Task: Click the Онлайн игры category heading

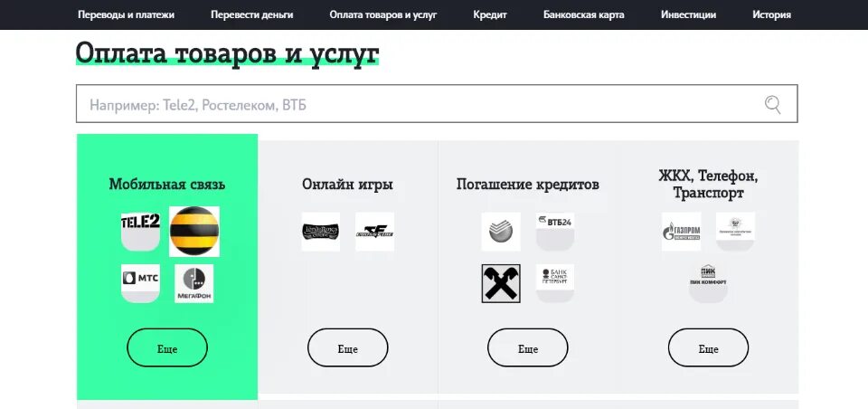Action: tap(347, 184)
